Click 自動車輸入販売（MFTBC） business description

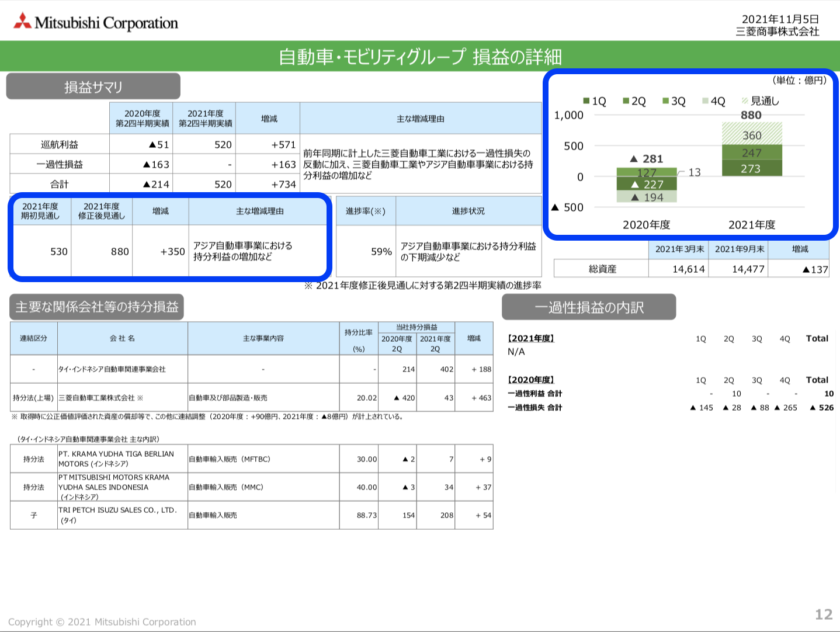(230, 459)
